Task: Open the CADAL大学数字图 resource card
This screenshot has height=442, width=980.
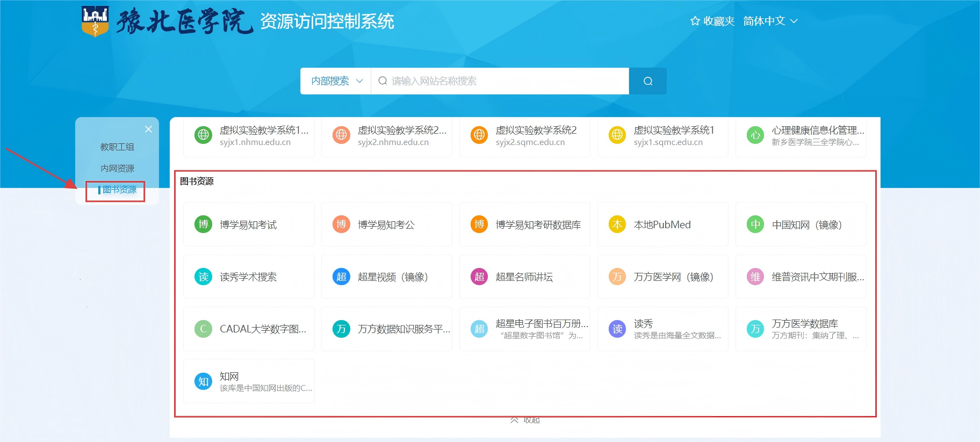Action: (249, 329)
